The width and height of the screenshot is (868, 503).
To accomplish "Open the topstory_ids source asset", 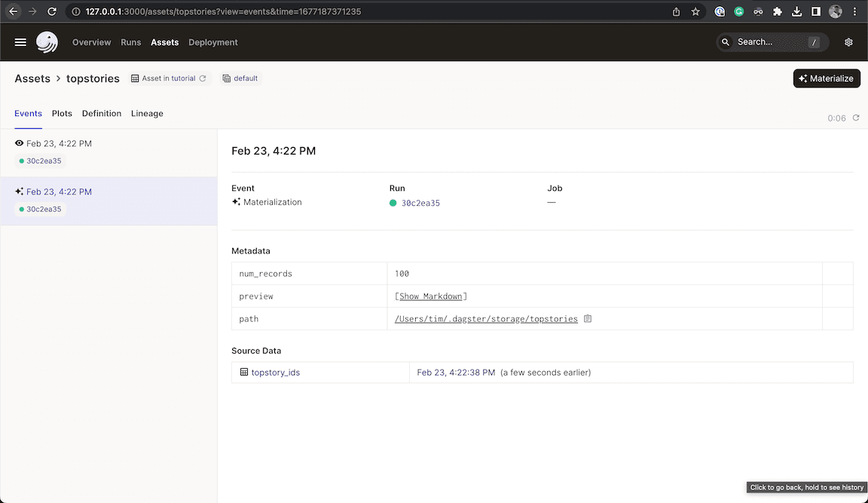I will (x=275, y=373).
